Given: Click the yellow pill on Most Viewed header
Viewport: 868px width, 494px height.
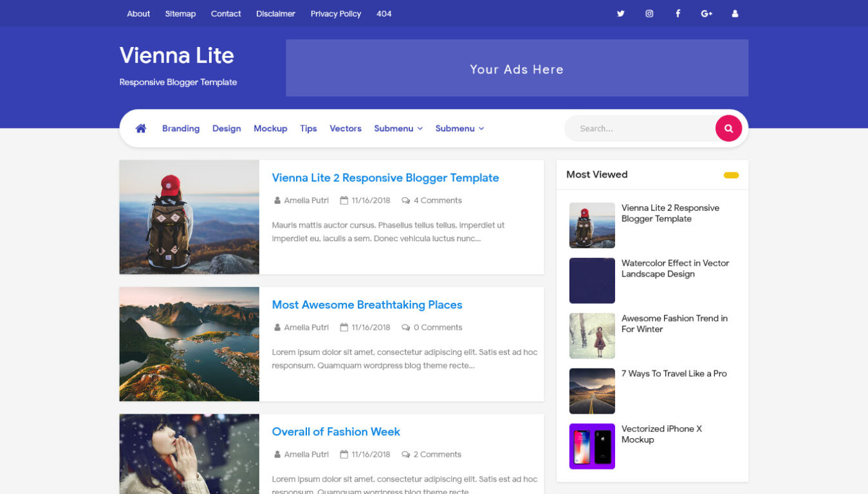Looking at the screenshot, I should 731,175.
